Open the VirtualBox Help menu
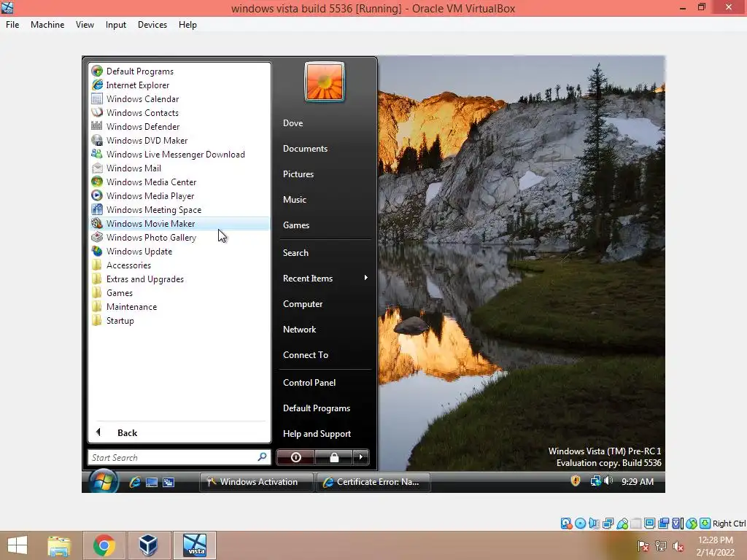 click(x=187, y=25)
